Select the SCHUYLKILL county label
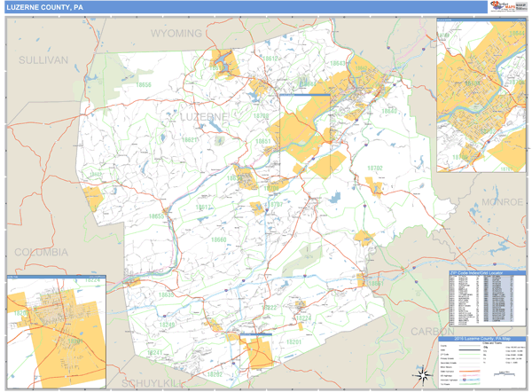This screenshot has width=532, height=392. (x=152, y=383)
